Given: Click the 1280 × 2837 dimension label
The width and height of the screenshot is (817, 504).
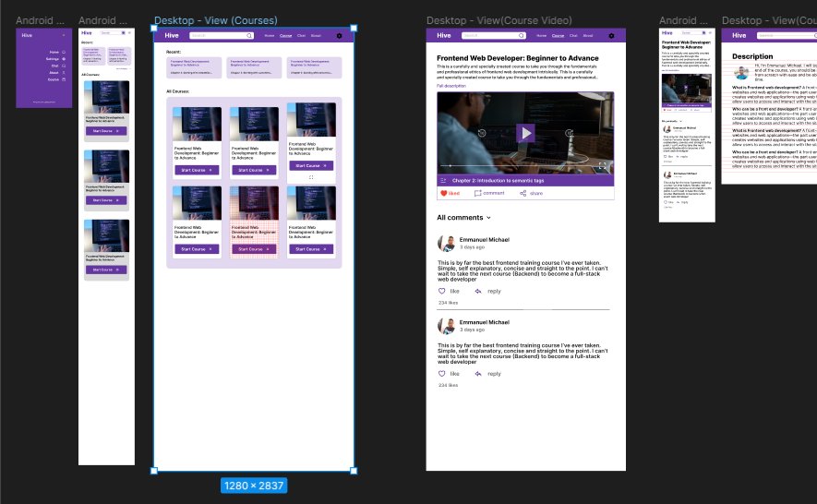Looking at the screenshot, I should coord(254,486).
